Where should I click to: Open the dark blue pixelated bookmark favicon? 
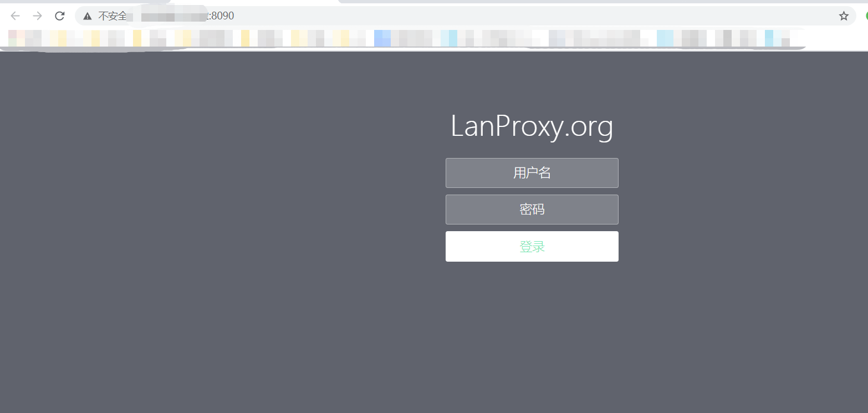coord(382,38)
